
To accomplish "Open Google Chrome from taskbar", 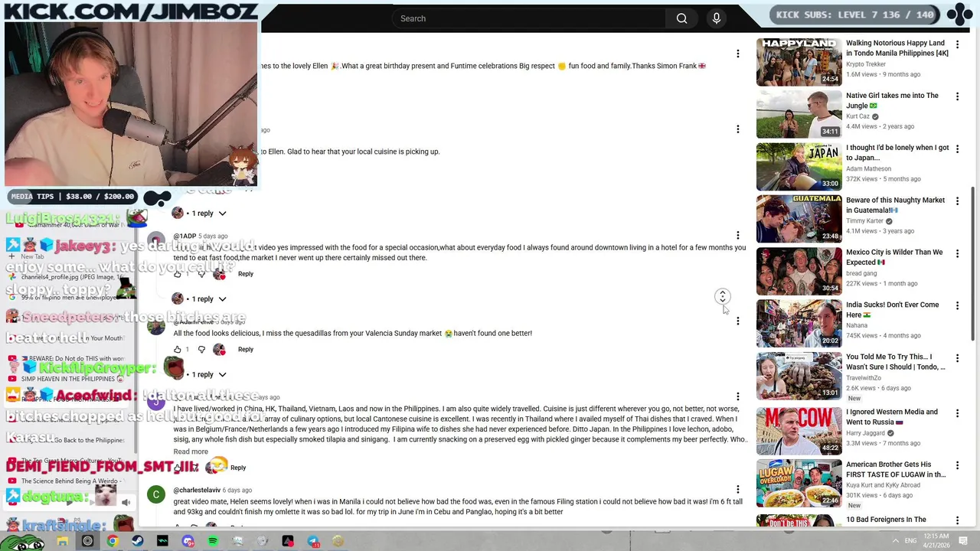I will 113,542.
